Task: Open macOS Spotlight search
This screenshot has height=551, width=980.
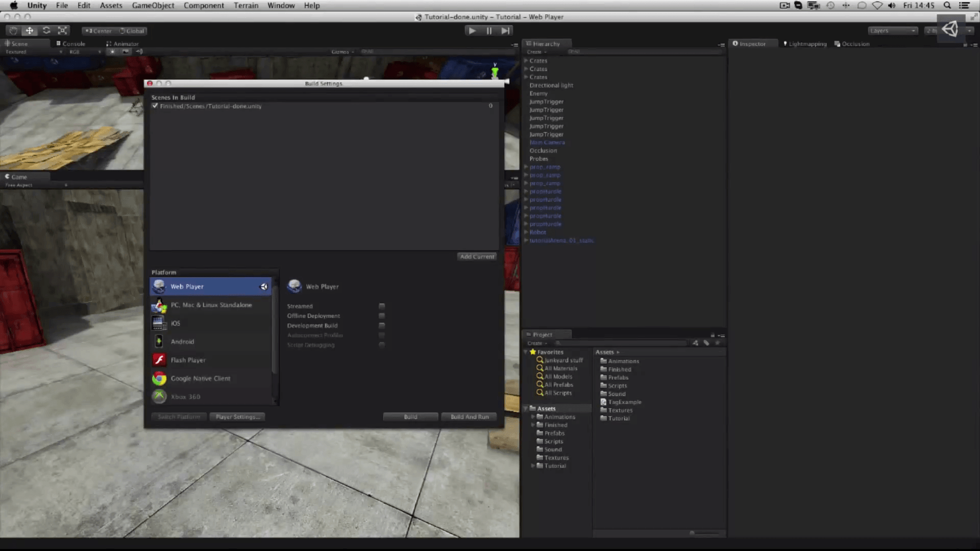Action: click(947, 6)
